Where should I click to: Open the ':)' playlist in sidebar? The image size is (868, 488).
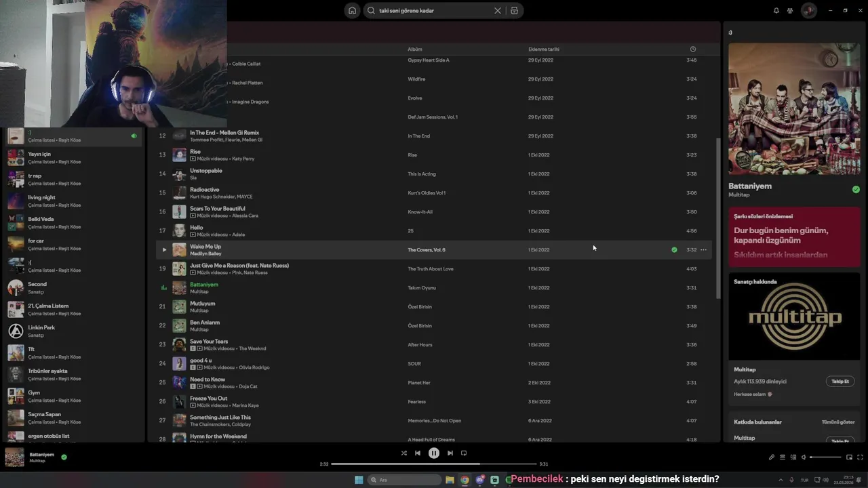73,136
